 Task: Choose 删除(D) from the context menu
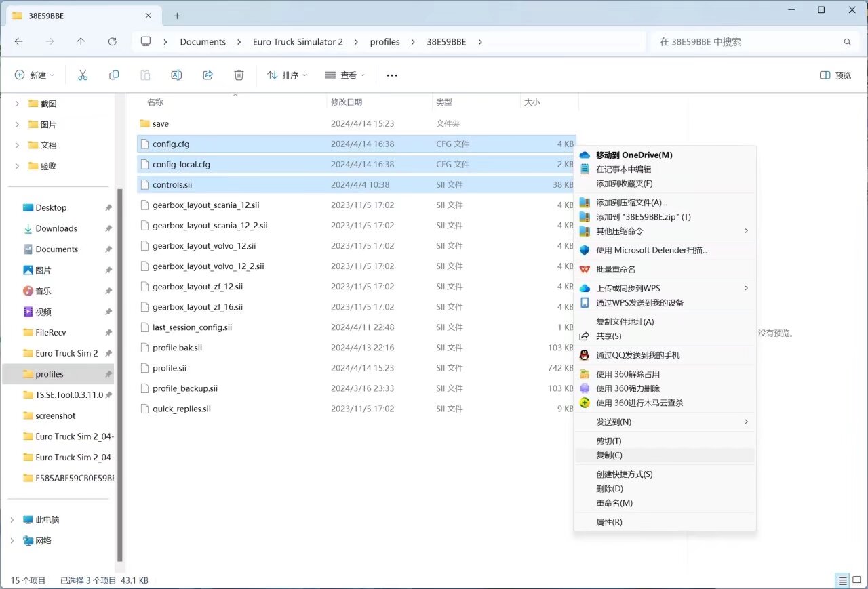665,489
